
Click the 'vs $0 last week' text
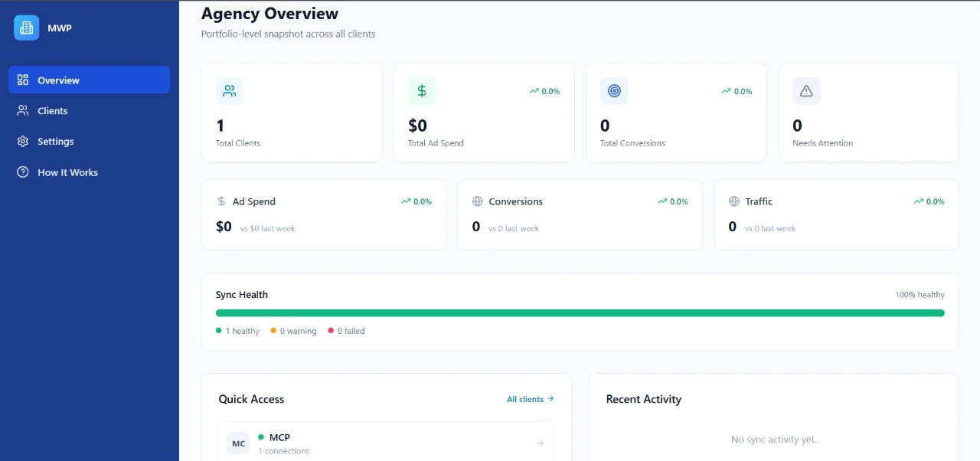click(267, 228)
